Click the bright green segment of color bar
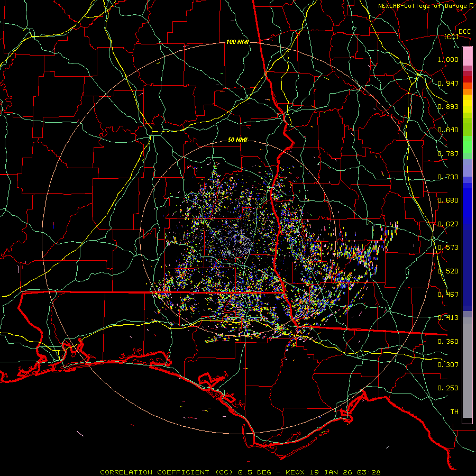 [467, 144]
